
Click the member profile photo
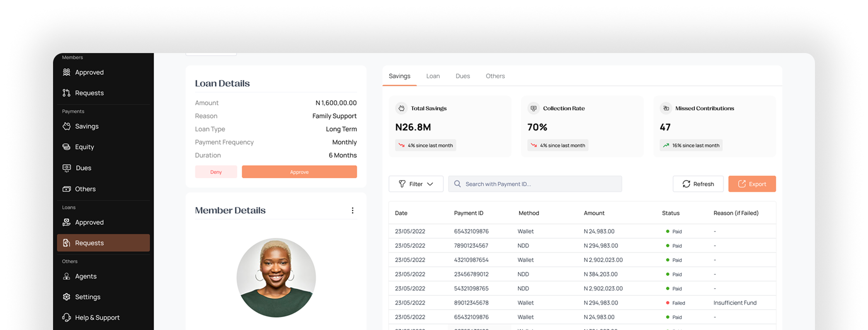click(x=276, y=278)
